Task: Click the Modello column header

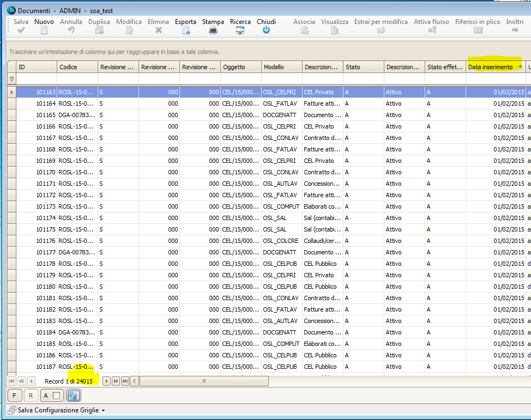Action: point(281,67)
